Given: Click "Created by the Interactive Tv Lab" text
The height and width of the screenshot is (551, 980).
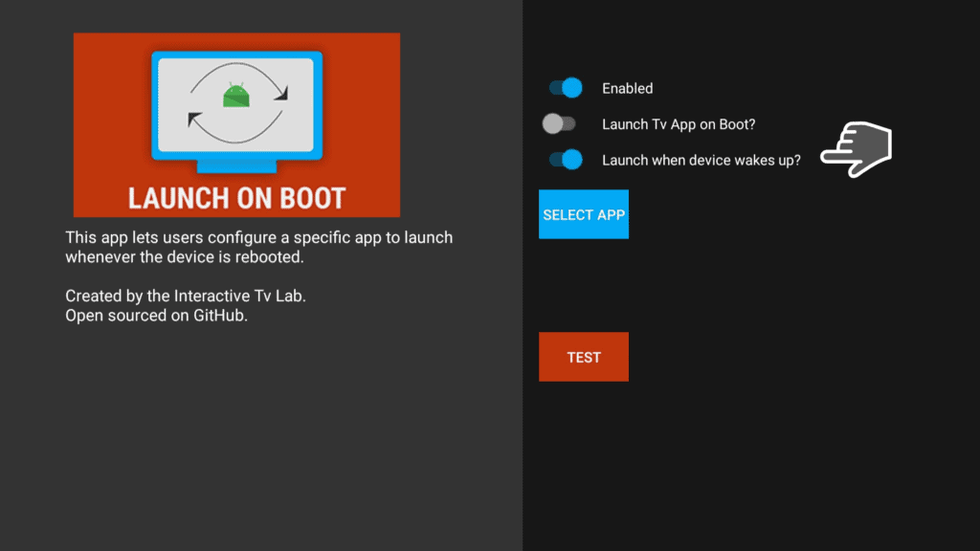Looking at the screenshot, I should [185, 297].
